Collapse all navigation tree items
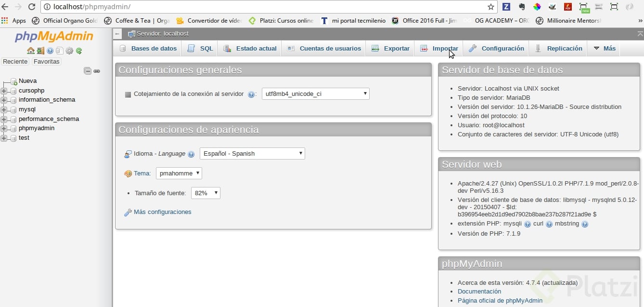 coord(88,71)
